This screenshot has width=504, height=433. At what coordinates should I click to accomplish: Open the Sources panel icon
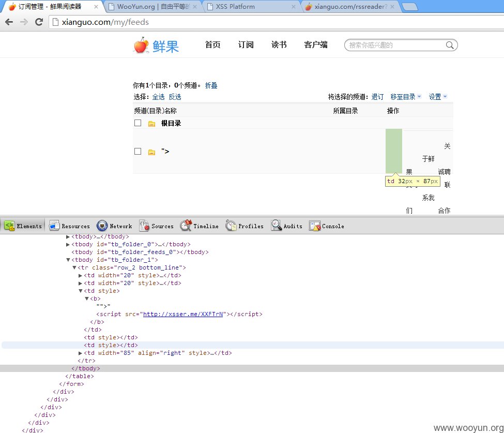(144, 226)
